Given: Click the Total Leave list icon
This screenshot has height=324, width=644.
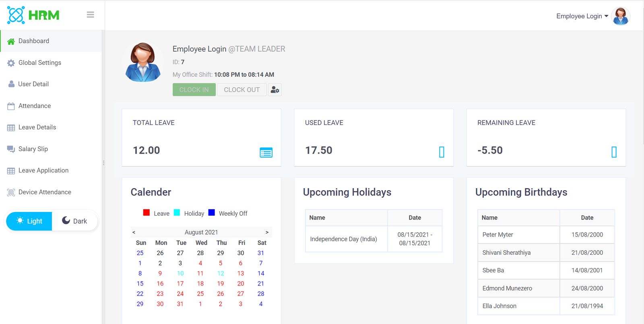Looking at the screenshot, I should click(266, 152).
